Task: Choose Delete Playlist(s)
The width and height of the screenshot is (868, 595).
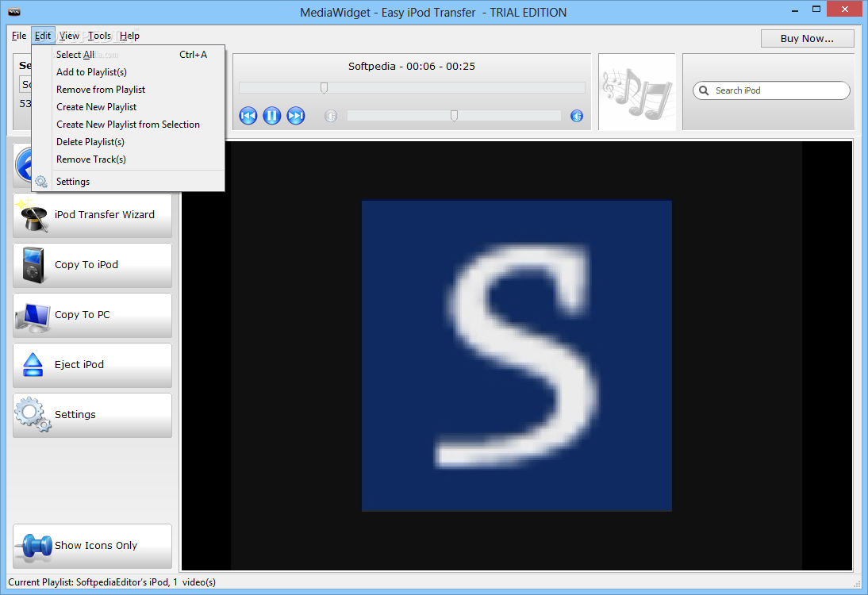Action: coord(128,142)
